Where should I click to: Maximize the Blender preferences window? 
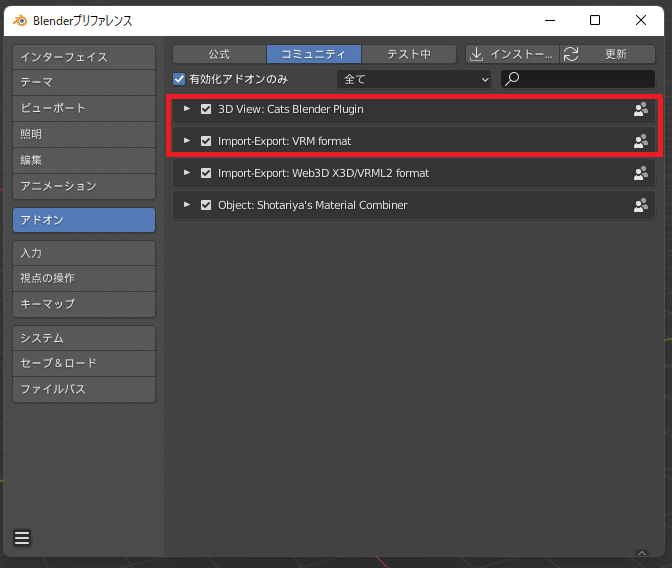coord(595,20)
